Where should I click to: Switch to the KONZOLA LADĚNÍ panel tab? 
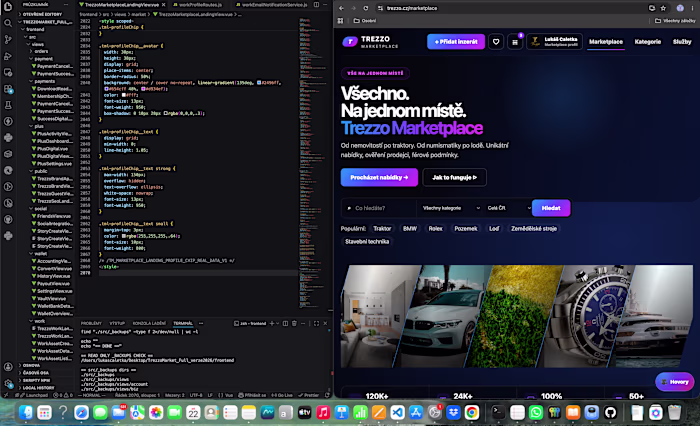149,323
